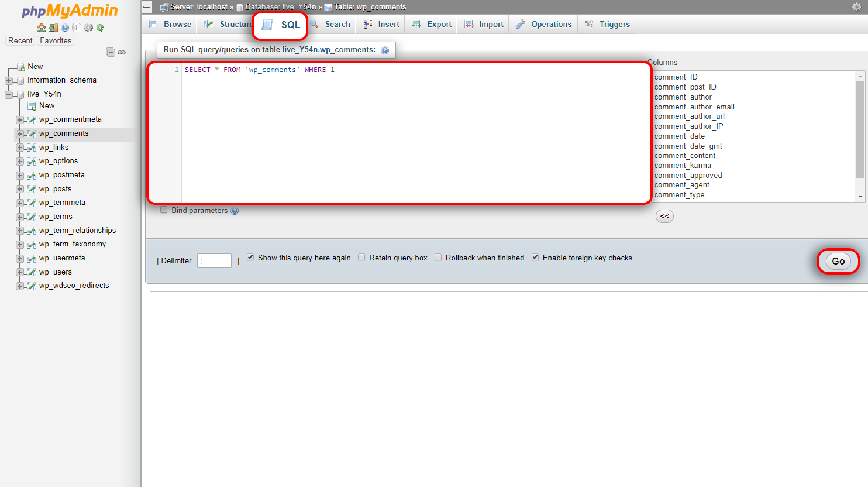Click Columns list scrollbar down arrow
The height and width of the screenshot is (487, 868).
tap(860, 197)
